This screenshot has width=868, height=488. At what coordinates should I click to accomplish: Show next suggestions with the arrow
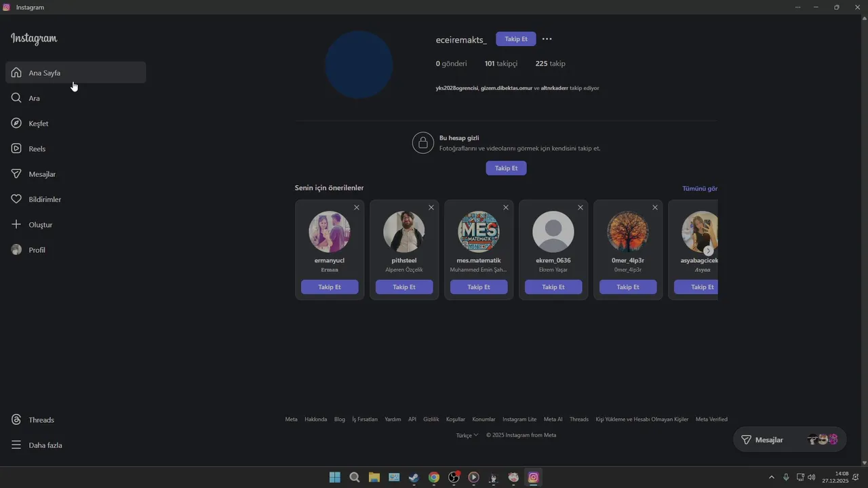[709, 251]
